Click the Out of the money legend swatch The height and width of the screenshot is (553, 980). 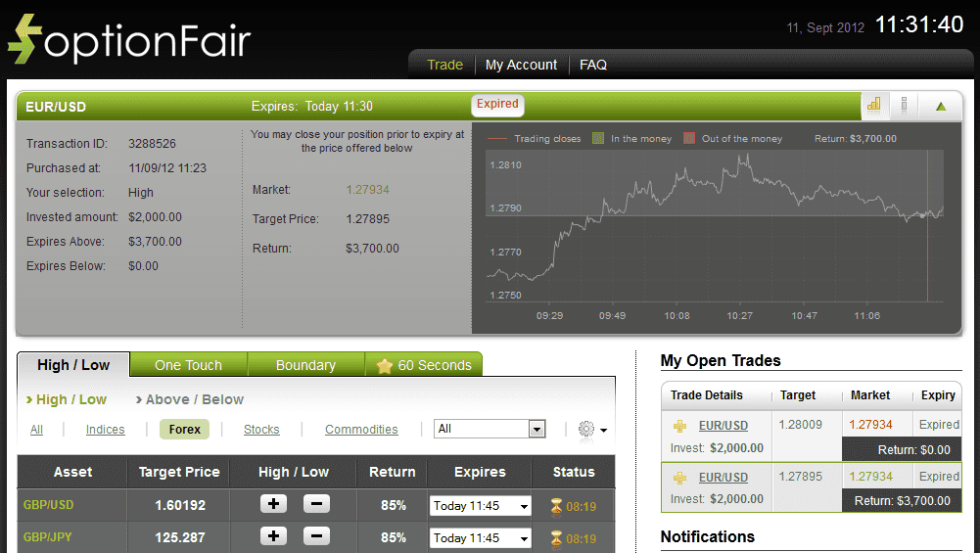pyautogui.click(x=689, y=138)
